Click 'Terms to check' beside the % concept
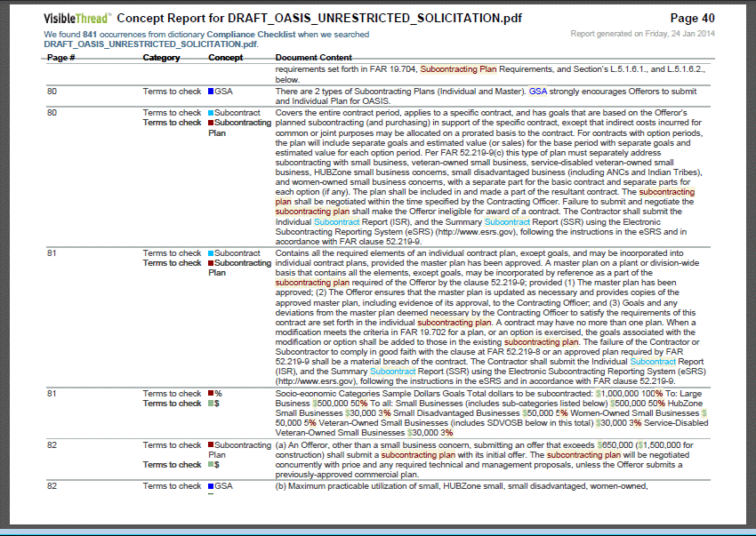This screenshot has height=536, width=756. pyautogui.click(x=172, y=393)
